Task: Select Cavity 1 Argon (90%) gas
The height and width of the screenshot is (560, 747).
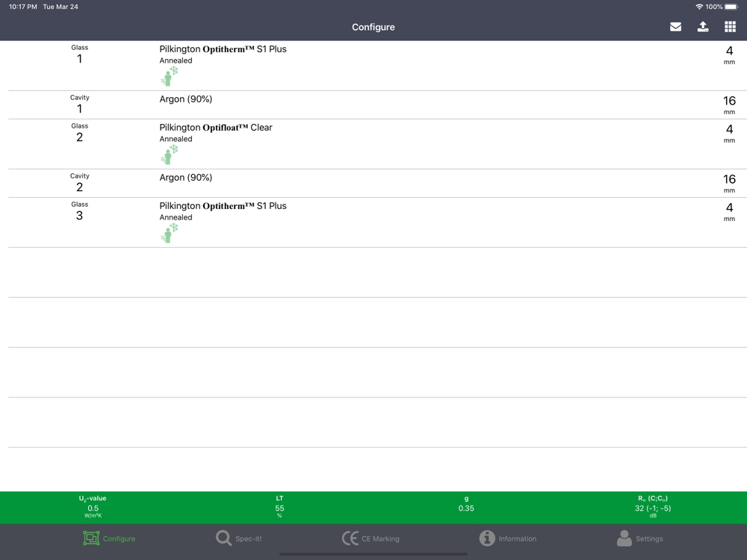Action: (x=186, y=99)
